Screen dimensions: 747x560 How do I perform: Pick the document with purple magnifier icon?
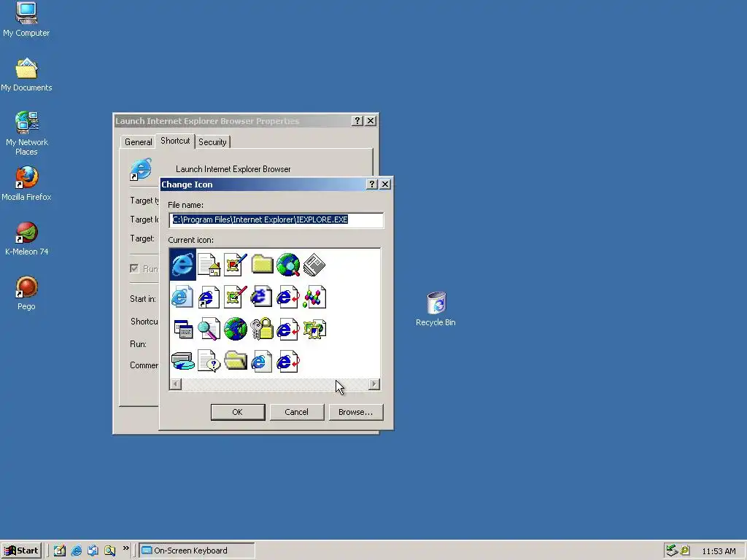click(209, 329)
